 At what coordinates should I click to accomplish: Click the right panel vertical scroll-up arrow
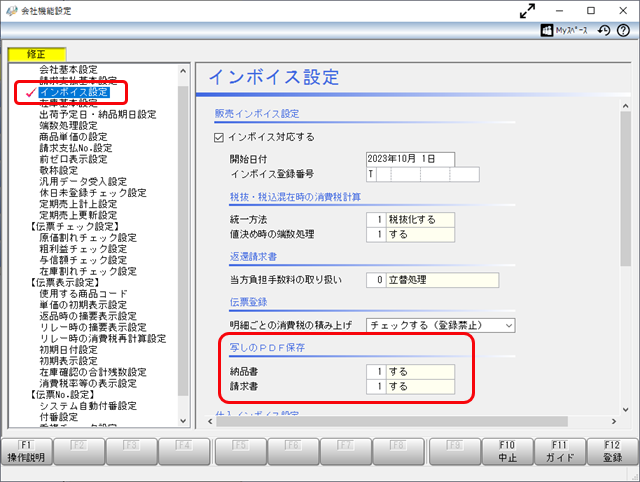click(x=626, y=106)
